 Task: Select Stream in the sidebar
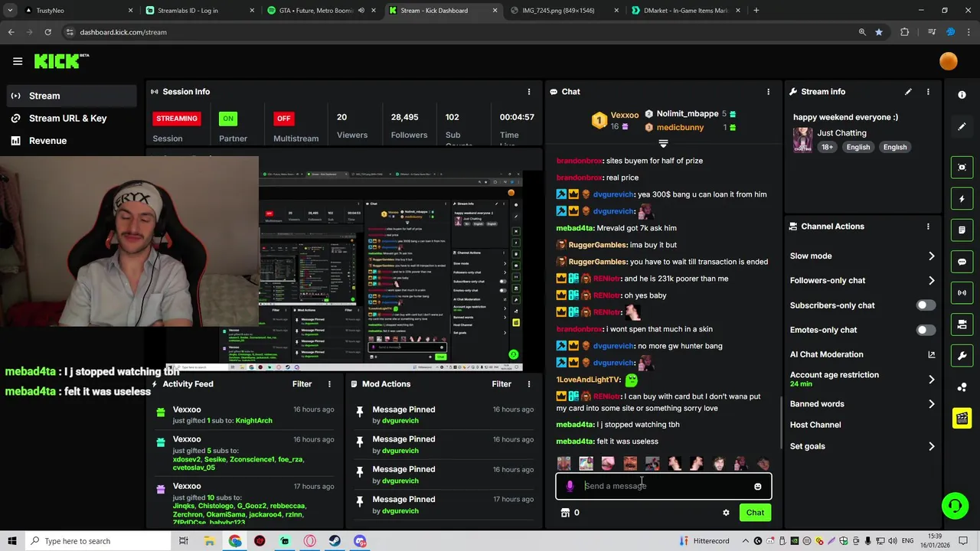(71, 96)
